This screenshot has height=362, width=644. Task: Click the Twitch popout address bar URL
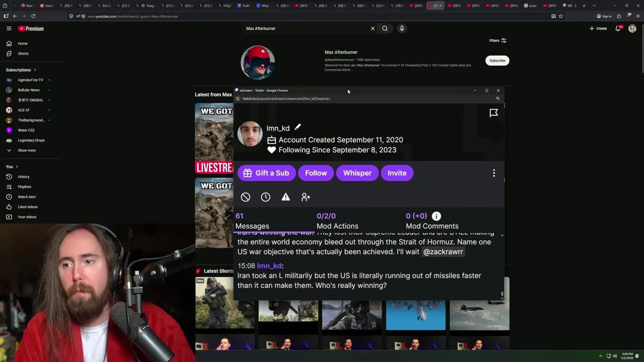click(x=286, y=99)
